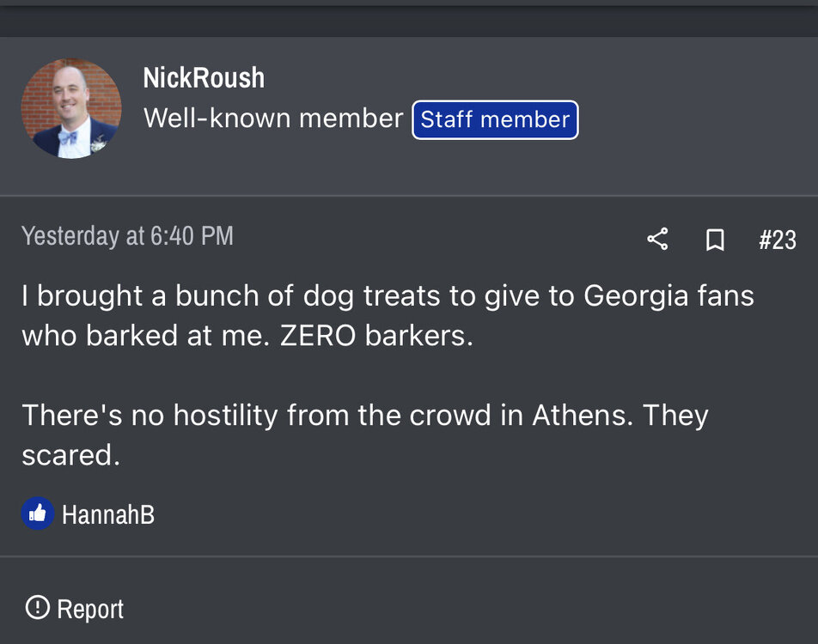Open the #23 post number permalink
The image size is (818, 644).
[777, 240]
